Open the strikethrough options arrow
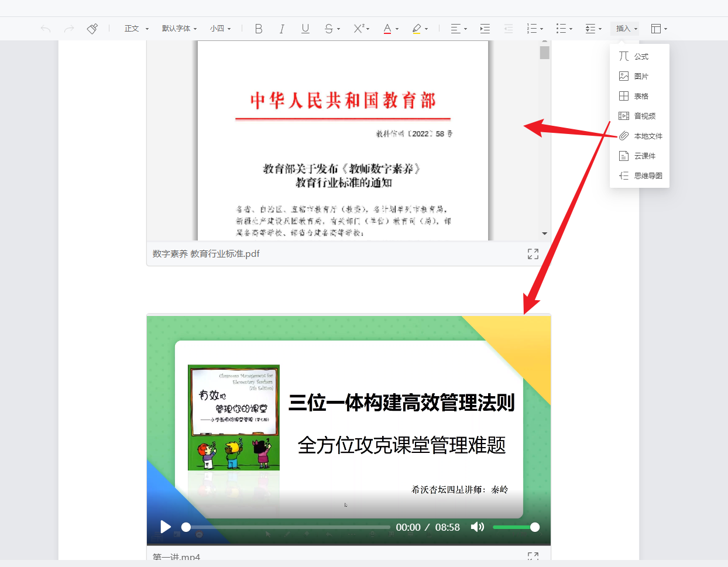This screenshot has height=567, width=728. 339,29
